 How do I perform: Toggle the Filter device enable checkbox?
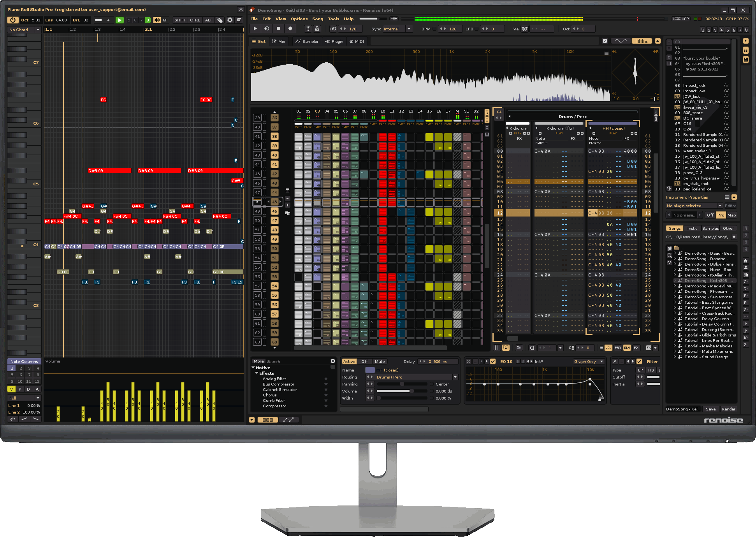639,361
